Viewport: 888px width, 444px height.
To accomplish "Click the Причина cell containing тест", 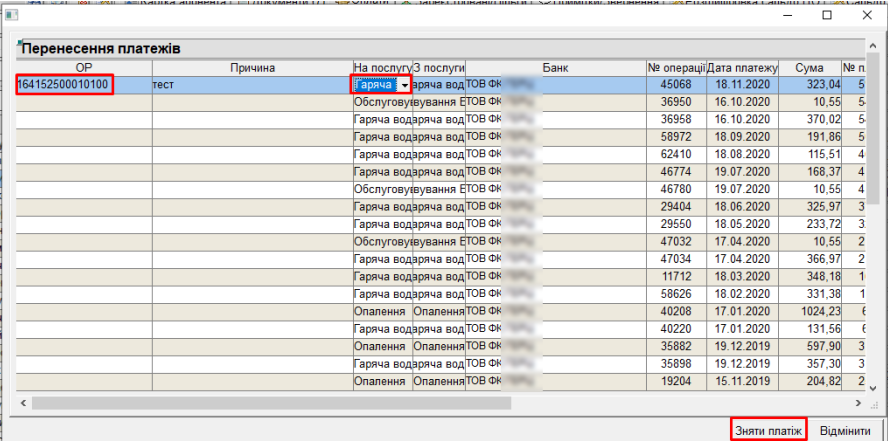I will [x=251, y=85].
